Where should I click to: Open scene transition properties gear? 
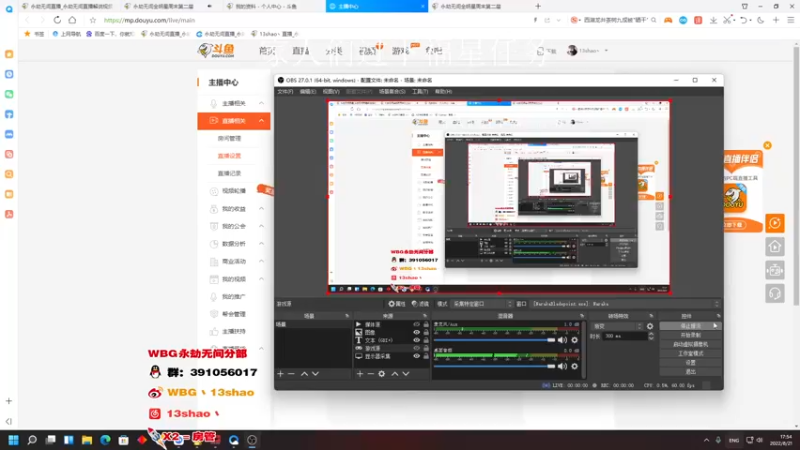pos(650,326)
